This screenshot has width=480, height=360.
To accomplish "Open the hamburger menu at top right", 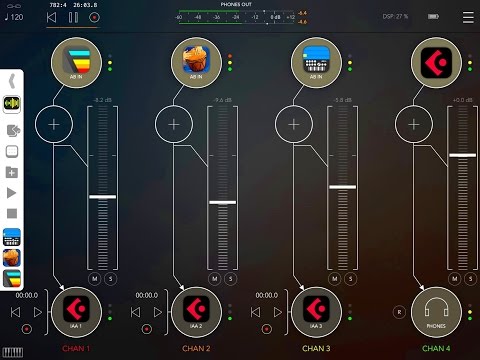I will pyautogui.click(x=468, y=17).
